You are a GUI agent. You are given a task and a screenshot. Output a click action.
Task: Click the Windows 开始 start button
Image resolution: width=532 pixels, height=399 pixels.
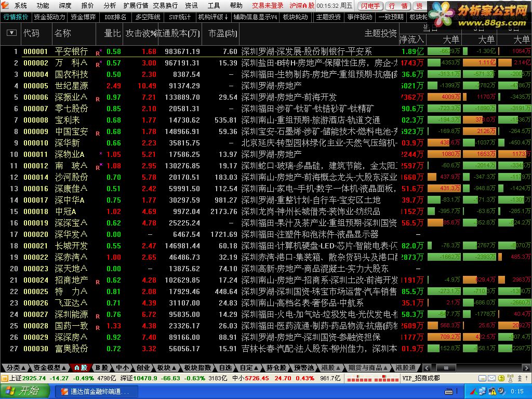click(x=24, y=391)
